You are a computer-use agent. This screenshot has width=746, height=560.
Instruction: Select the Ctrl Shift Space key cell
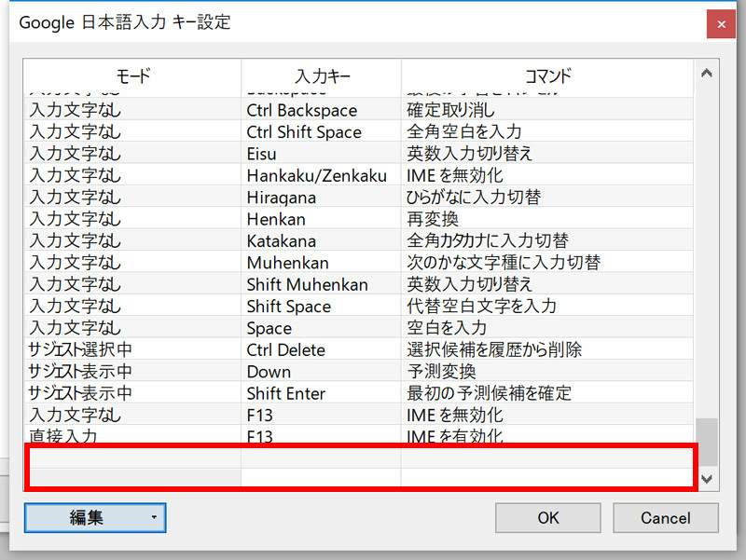[x=322, y=131]
